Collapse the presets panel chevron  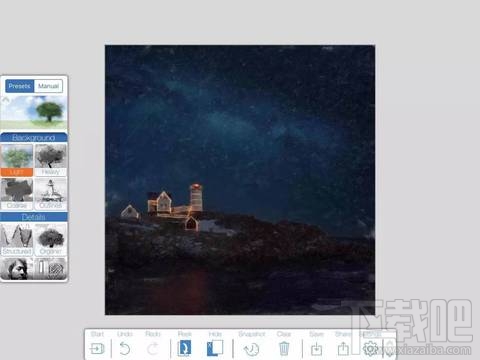click(x=6, y=99)
